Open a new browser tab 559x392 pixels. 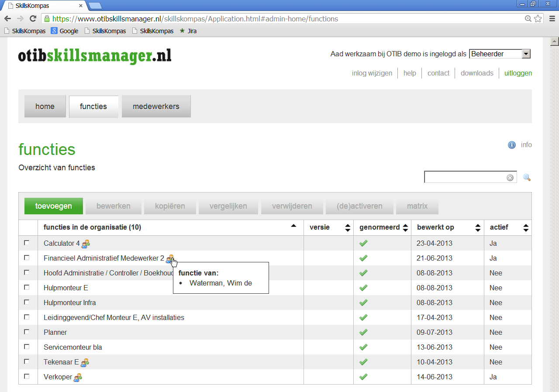coord(95,6)
